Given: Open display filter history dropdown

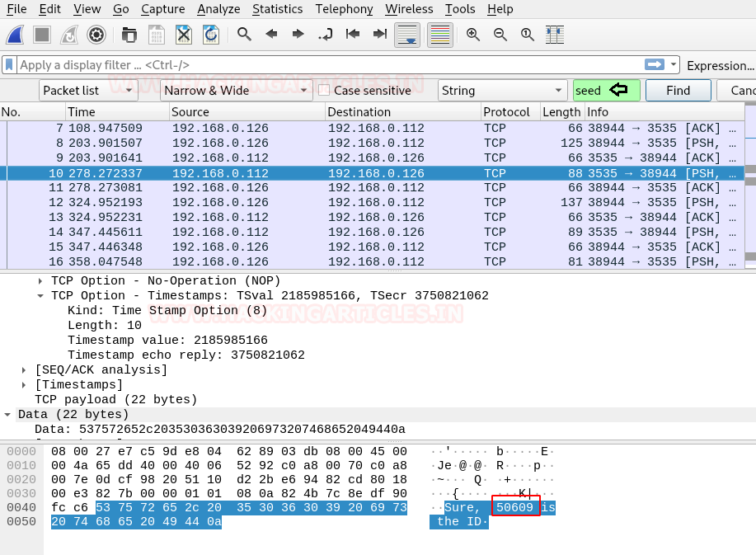Looking at the screenshot, I should (x=673, y=64).
